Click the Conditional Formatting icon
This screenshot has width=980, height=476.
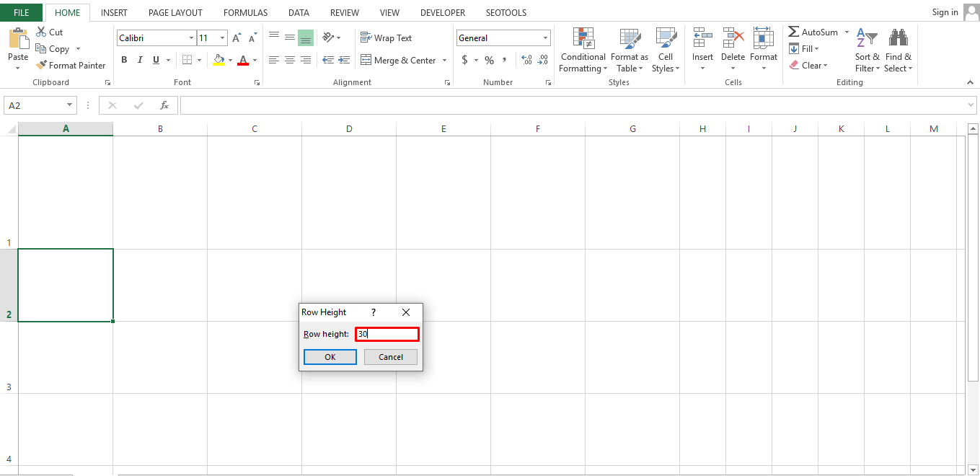(583, 39)
